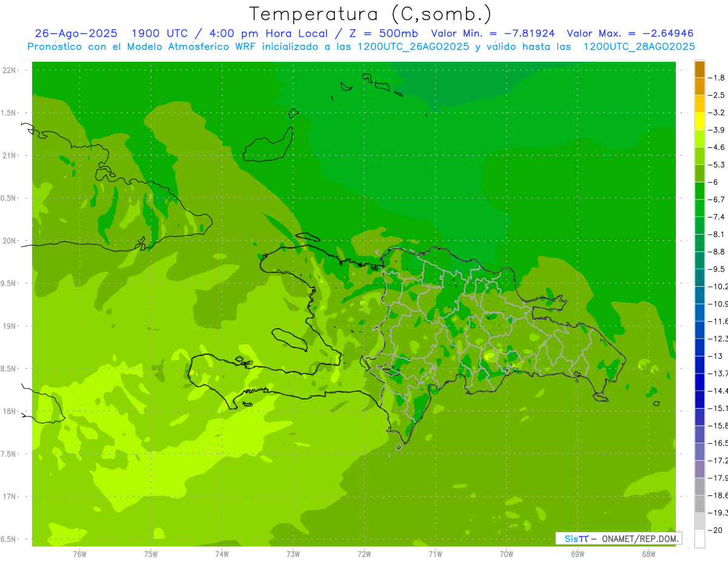Click the '-9.5' color scale label
The width and height of the screenshot is (728, 562).
tap(718, 269)
